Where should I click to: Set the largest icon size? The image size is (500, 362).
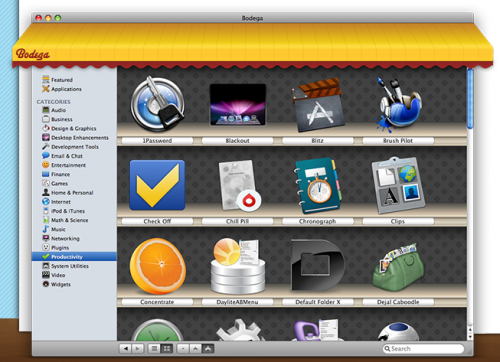(x=208, y=349)
